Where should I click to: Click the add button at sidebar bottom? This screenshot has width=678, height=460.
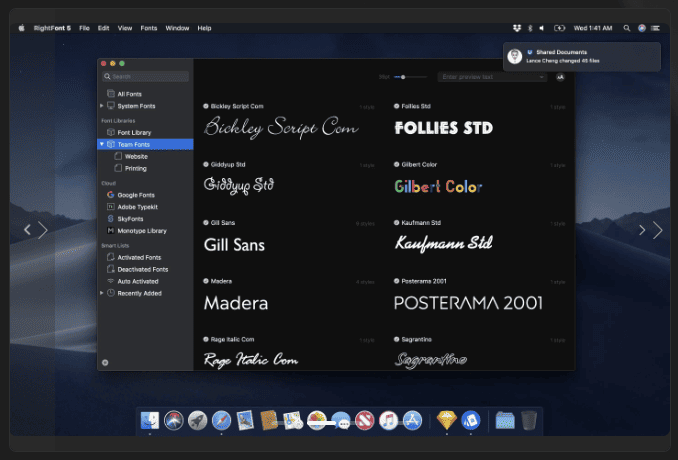pos(105,363)
